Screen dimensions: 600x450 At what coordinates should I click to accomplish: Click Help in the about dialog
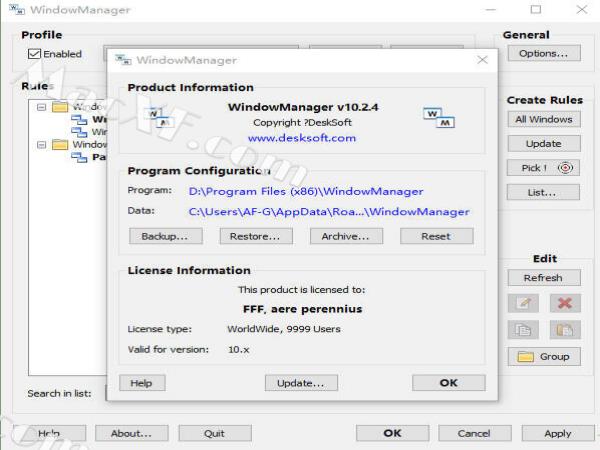tap(142, 383)
